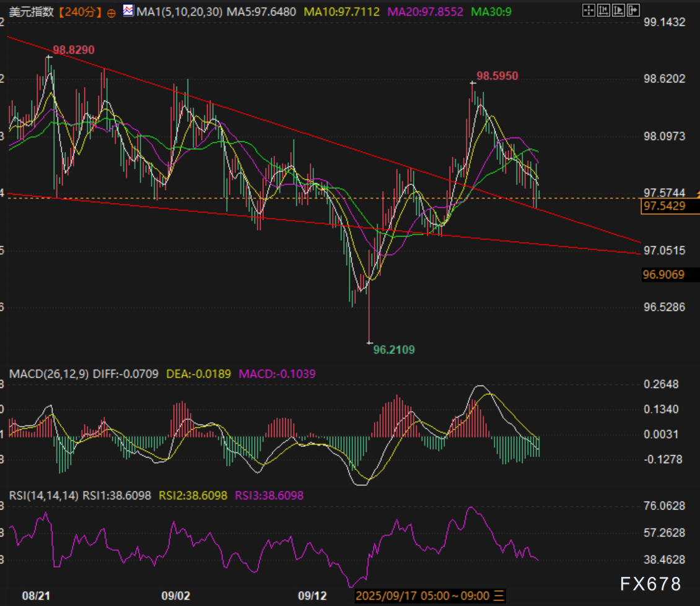The image size is (700, 606).
Task: Click the rightmost export arrow icon
Action: coord(632,10)
